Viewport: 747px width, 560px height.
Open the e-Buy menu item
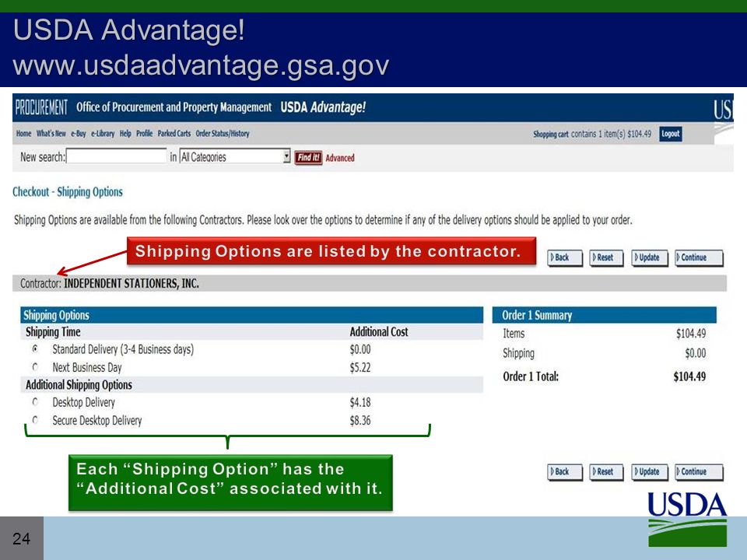click(x=78, y=133)
